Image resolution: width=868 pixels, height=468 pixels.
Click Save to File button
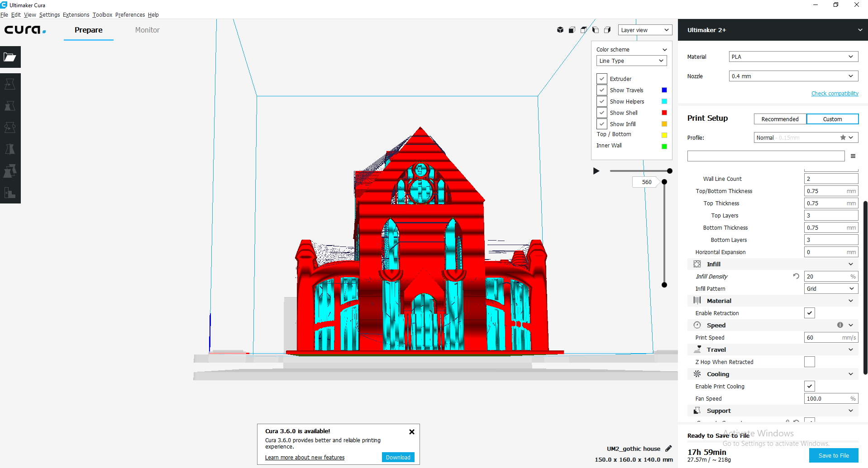tap(833, 455)
